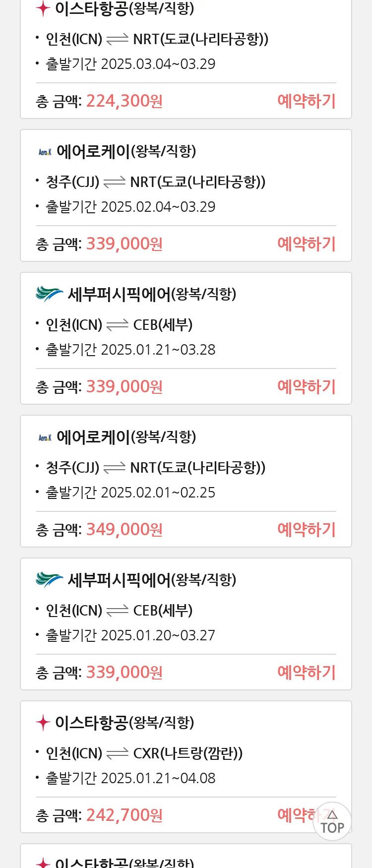Tap the TOP scroll-to-top icon
This screenshot has height=868, width=372.
coord(332,821)
